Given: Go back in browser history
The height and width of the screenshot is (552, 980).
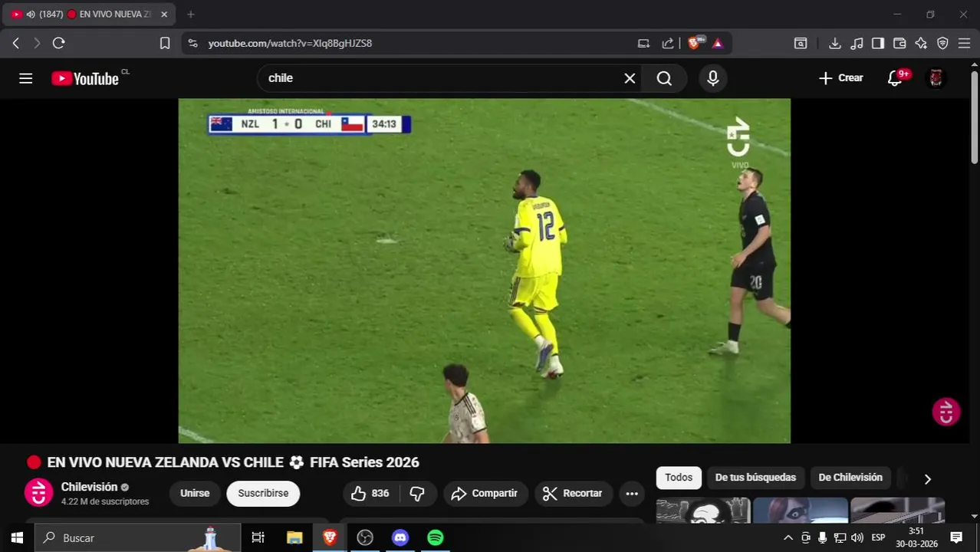Looking at the screenshot, I should click(16, 43).
